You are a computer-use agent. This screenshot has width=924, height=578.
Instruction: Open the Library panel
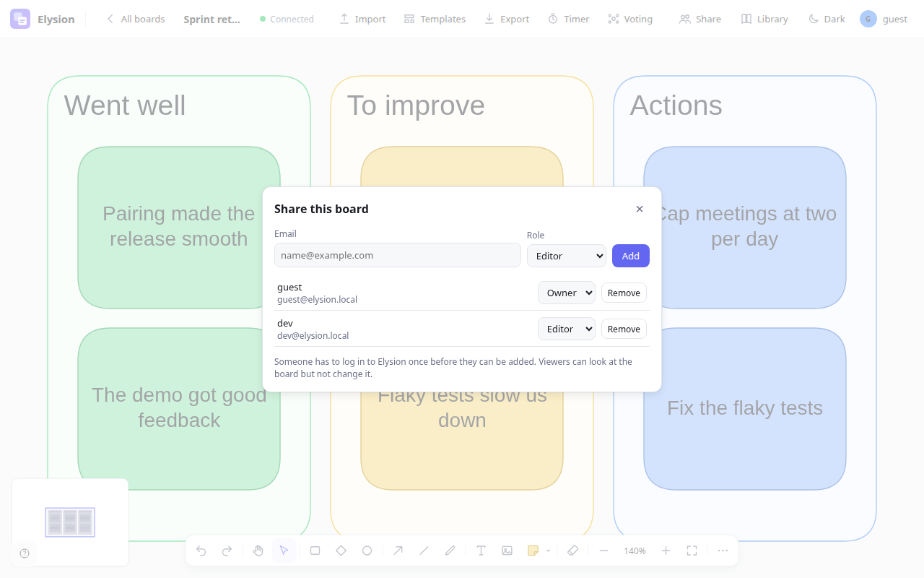pyautogui.click(x=764, y=19)
